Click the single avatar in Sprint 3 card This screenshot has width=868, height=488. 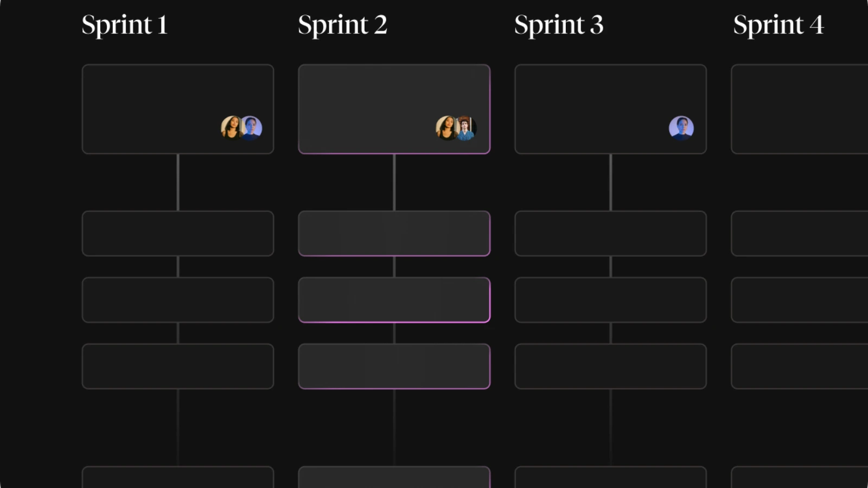point(681,128)
